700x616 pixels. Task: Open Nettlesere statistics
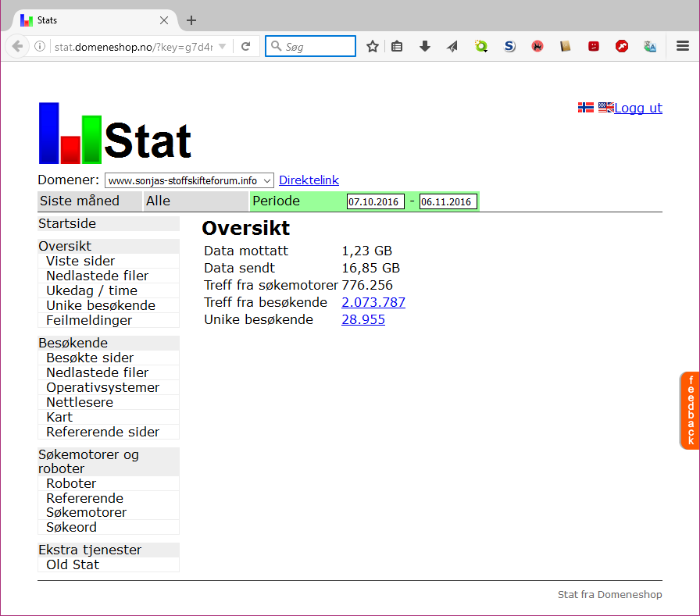coord(109,402)
